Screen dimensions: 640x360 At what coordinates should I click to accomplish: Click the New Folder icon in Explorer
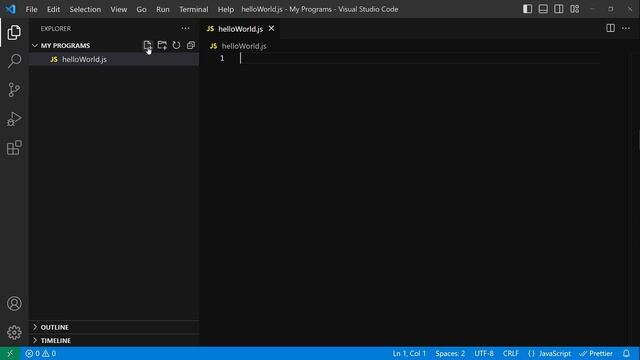pyautogui.click(x=162, y=45)
